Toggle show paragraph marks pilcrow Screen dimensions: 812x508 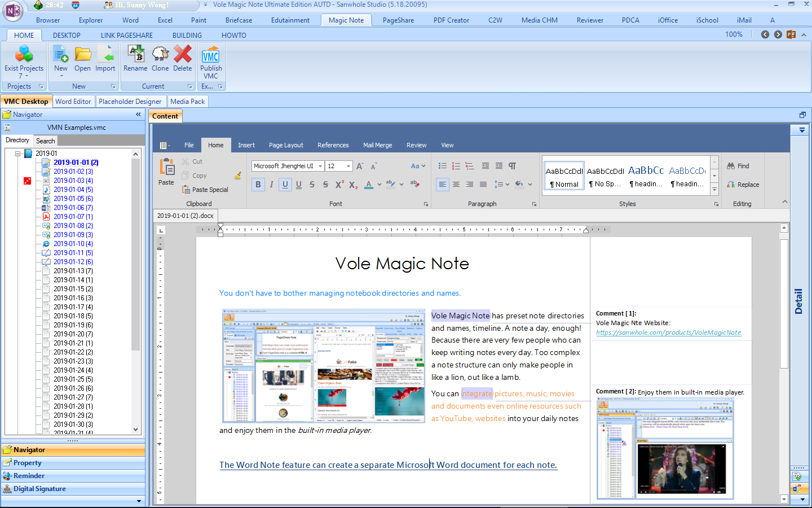(x=513, y=166)
